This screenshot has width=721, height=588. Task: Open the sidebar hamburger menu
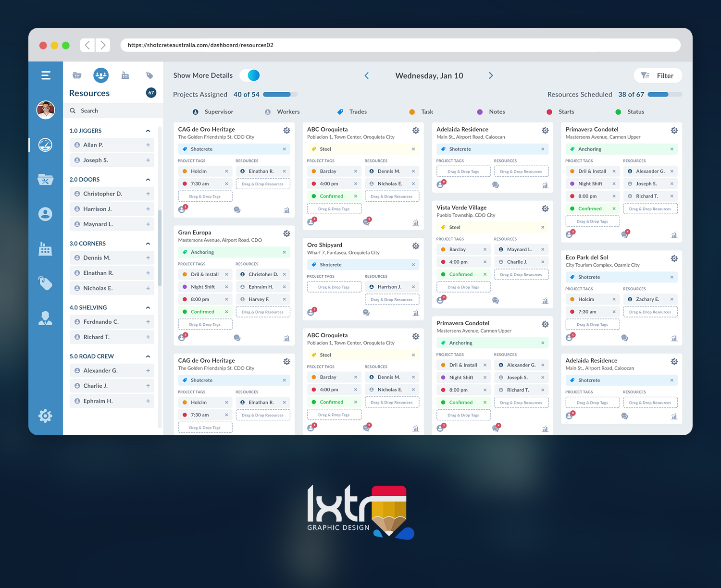(x=45, y=75)
